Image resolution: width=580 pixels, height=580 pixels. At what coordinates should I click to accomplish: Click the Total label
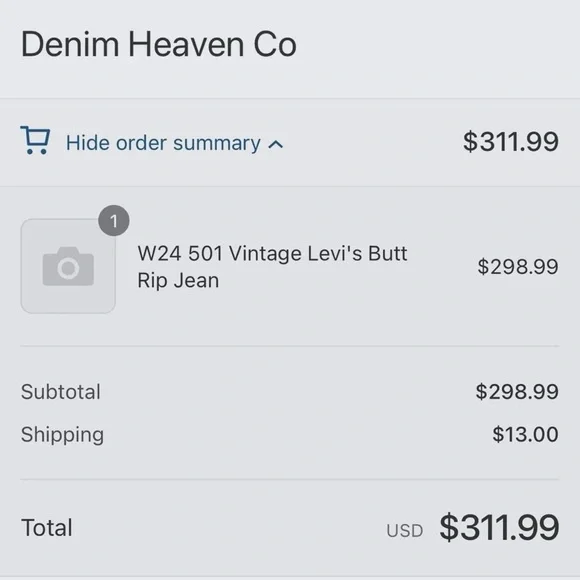47,527
